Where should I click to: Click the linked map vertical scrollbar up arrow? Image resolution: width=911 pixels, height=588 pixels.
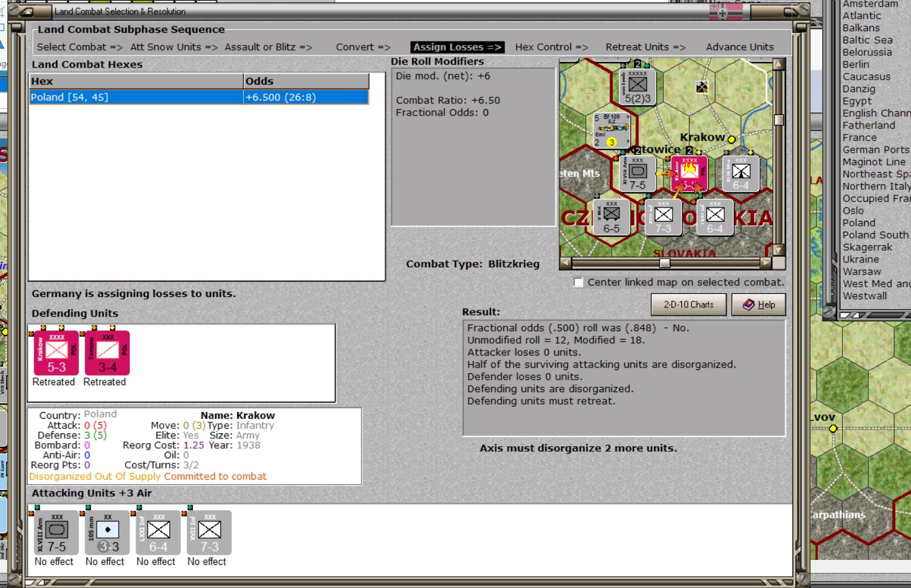[x=778, y=64]
